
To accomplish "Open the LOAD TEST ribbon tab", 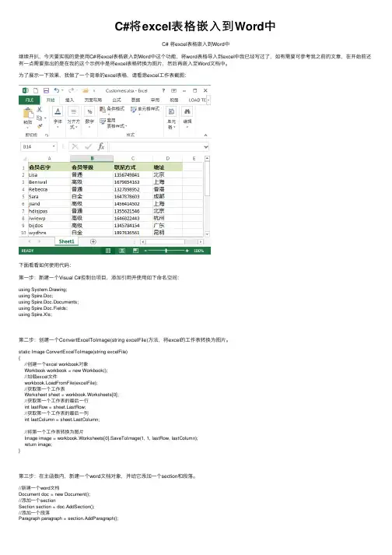I will pos(197,100).
